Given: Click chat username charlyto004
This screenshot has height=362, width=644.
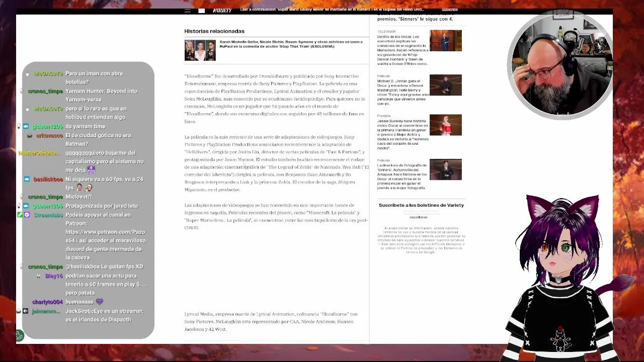Looking at the screenshot, I should [47, 302].
